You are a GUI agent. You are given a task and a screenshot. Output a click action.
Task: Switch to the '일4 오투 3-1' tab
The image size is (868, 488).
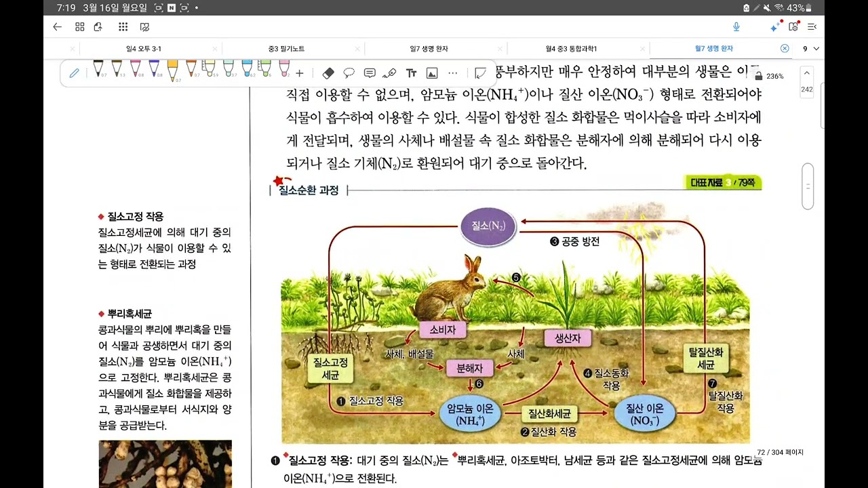144,49
